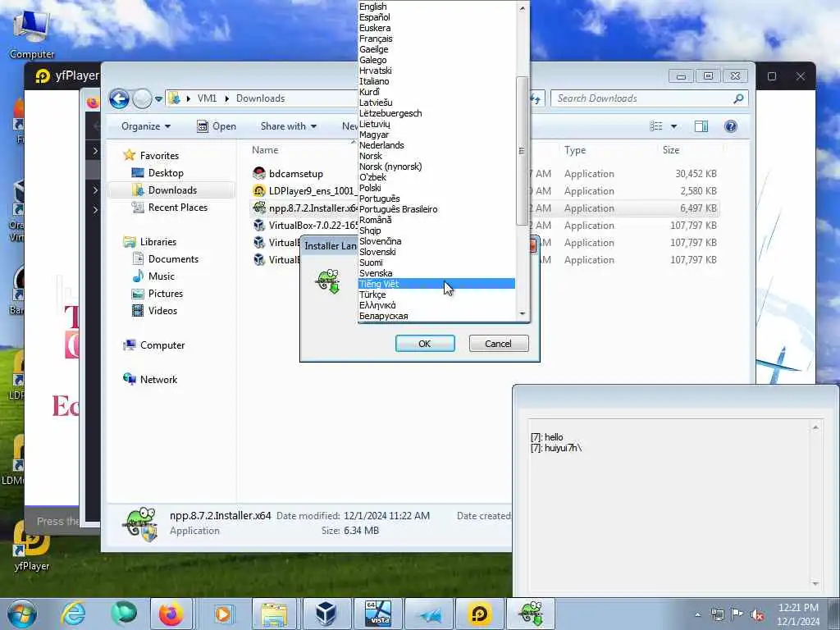The width and height of the screenshot is (840, 630).
Task: Choose Français from the language list
Action: tap(436, 39)
